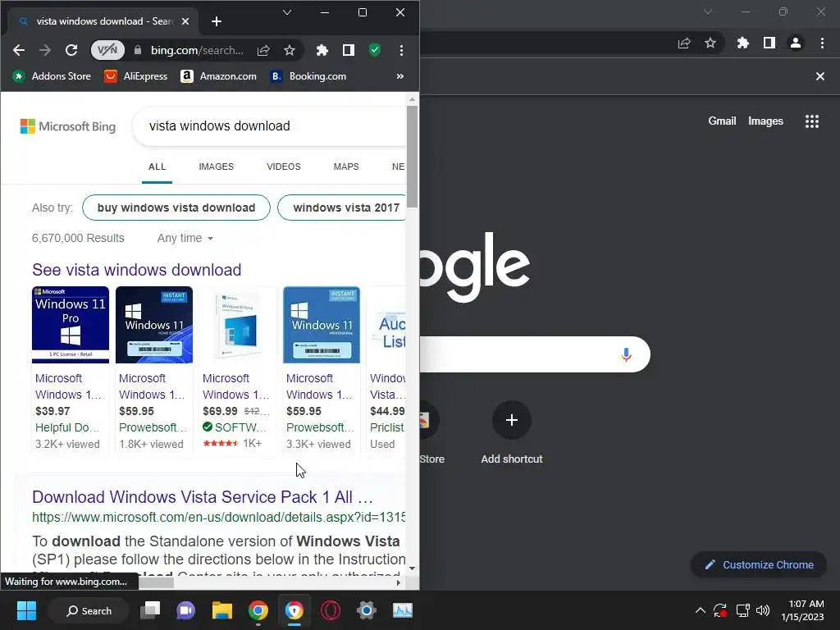840x630 pixels.
Task: Expand the tab search chevron in Bing window
Action: (287, 12)
